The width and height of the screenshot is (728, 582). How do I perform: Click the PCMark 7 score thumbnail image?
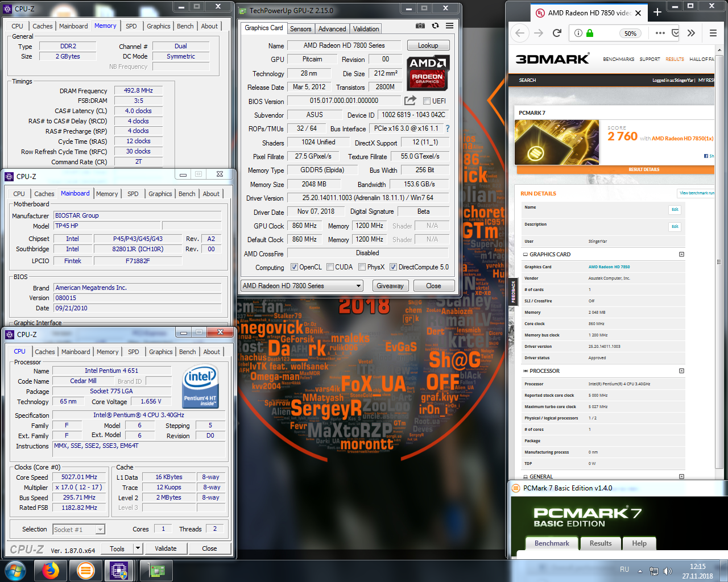557,143
